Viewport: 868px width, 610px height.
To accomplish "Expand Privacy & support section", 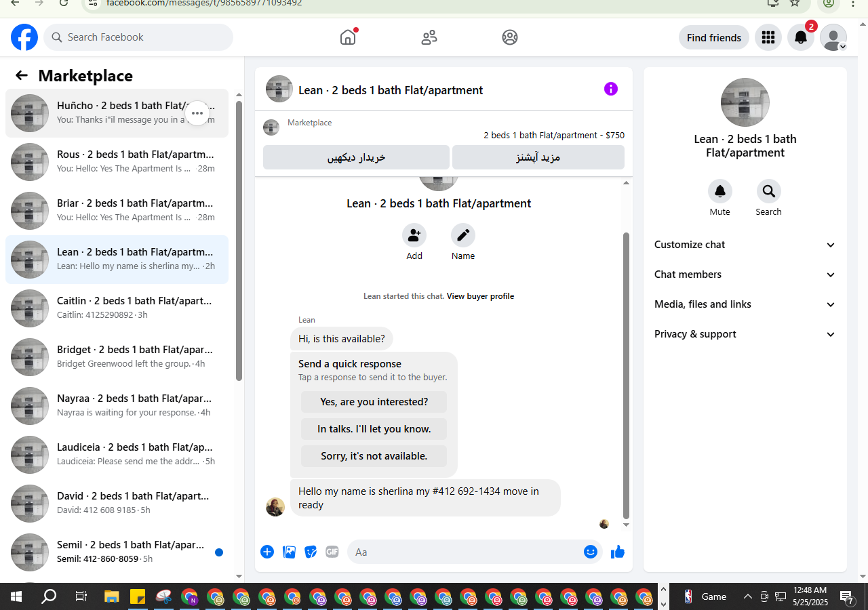I will [x=745, y=334].
